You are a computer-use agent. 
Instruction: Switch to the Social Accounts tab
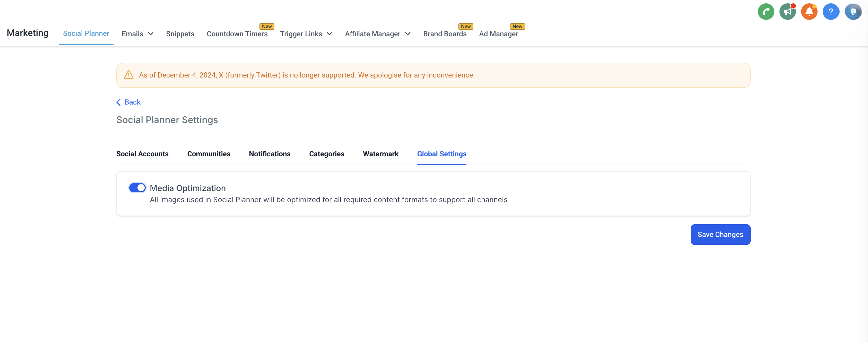click(142, 154)
